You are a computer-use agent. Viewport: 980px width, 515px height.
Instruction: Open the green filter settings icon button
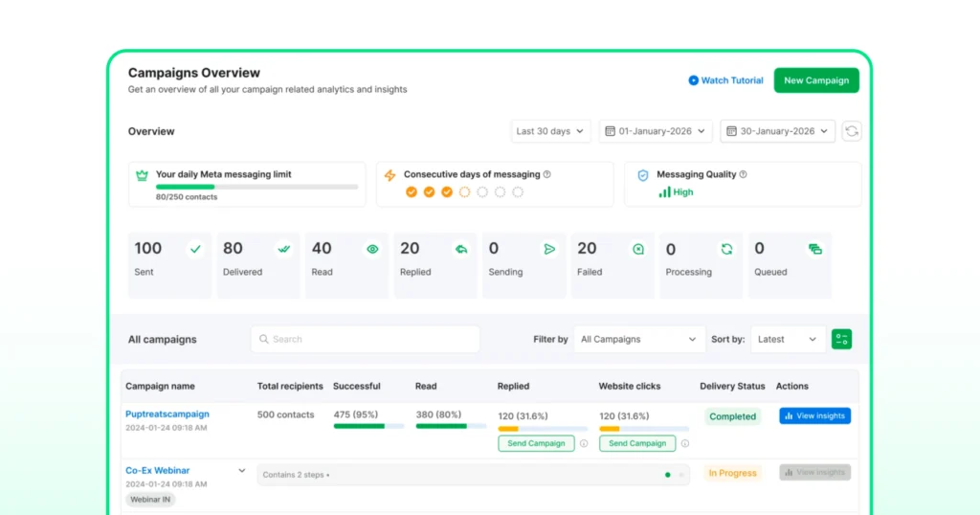(x=841, y=339)
